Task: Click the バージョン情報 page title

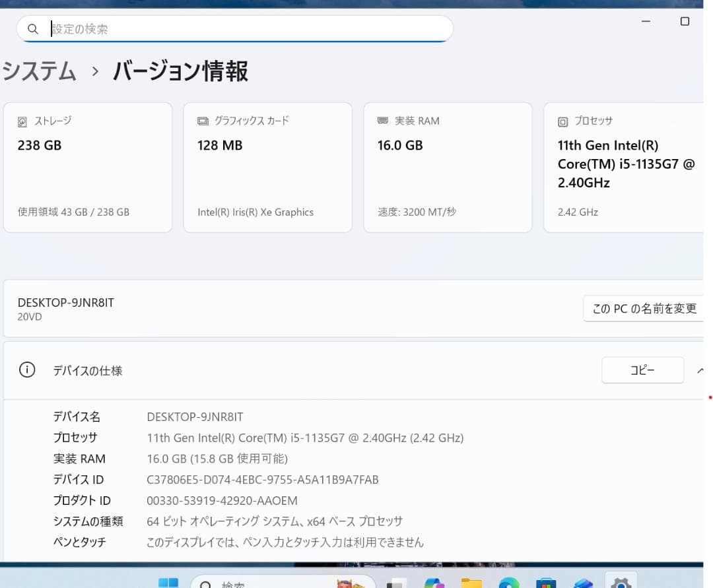Action: (x=180, y=71)
